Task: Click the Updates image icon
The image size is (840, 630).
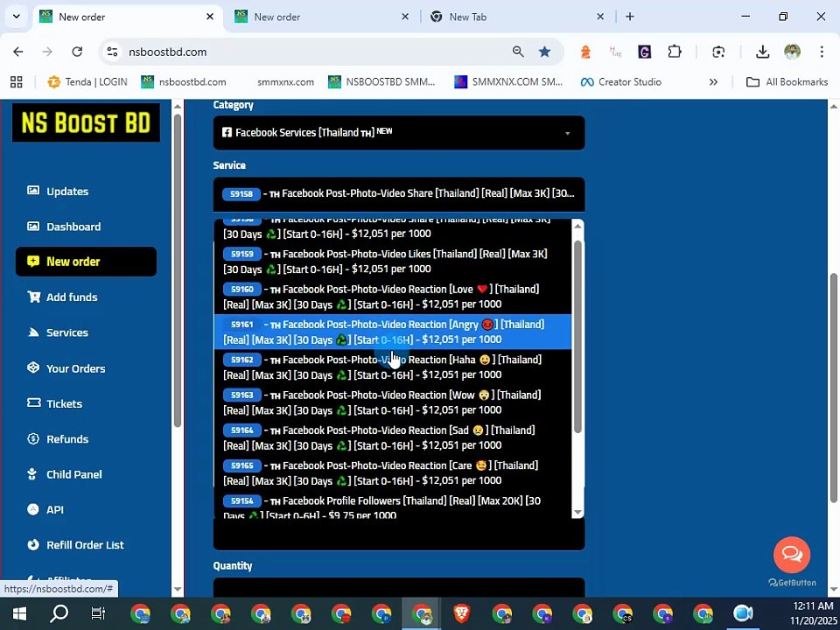Action: click(33, 191)
